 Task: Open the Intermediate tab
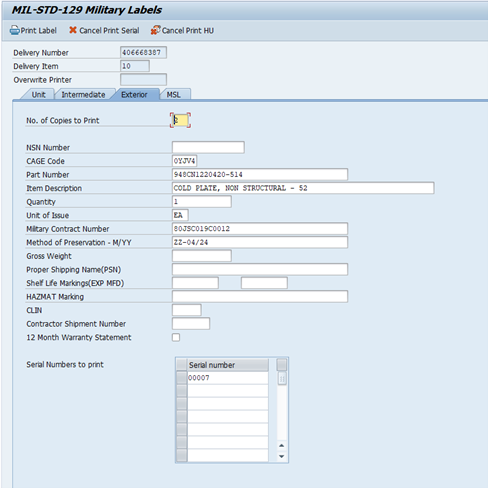pos(83,95)
